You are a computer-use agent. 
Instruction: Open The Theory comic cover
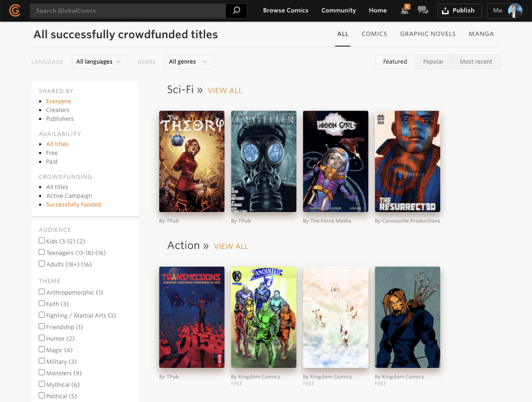(x=192, y=161)
